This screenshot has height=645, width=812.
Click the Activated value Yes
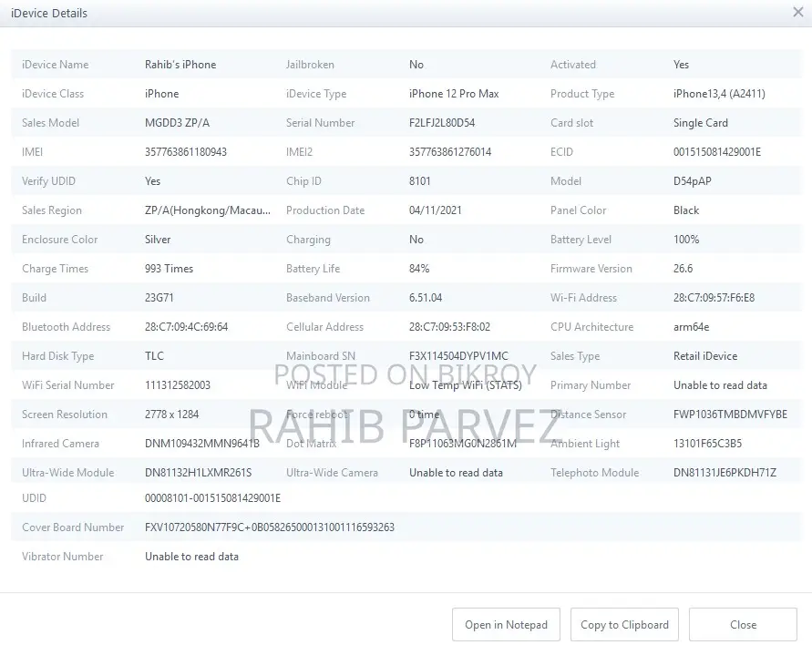tap(681, 65)
